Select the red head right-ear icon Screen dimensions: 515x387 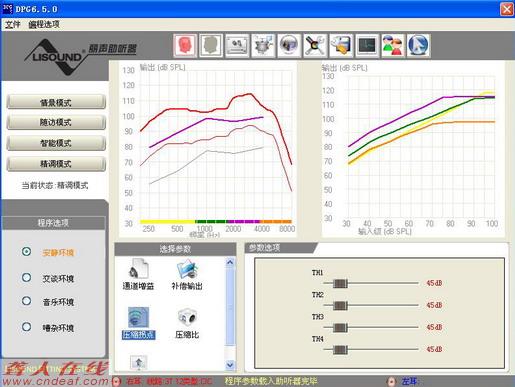point(185,45)
